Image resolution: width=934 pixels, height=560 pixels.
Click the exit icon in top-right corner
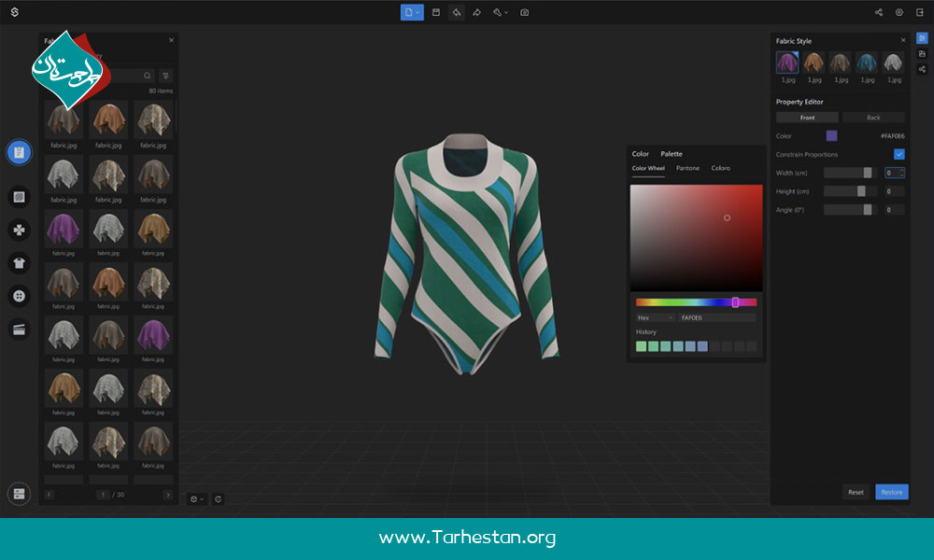tap(920, 12)
